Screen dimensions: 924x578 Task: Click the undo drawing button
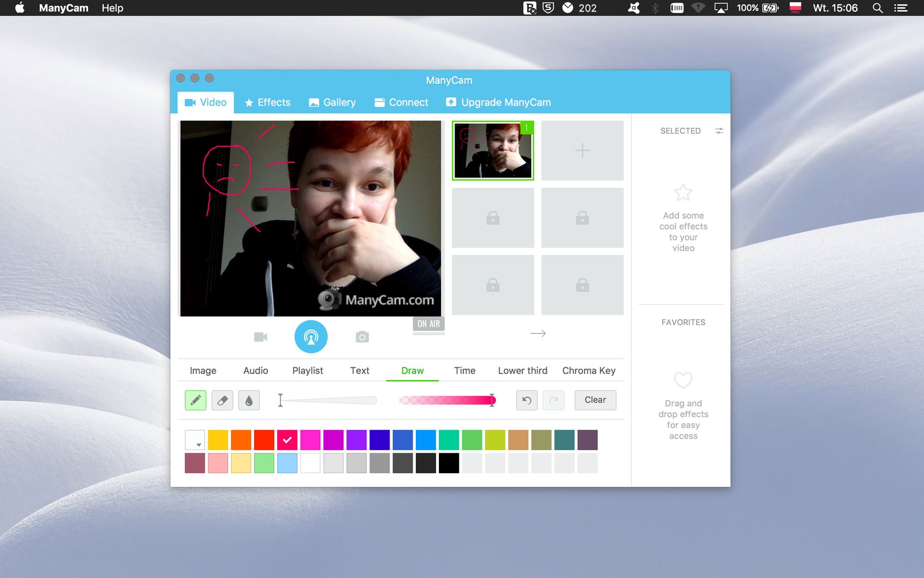click(x=527, y=400)
